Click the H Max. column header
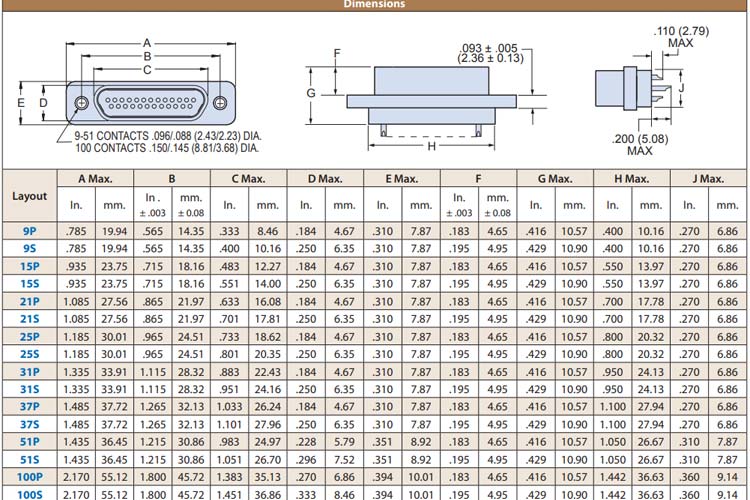The width and height of the screenshot is (750, 500). click(x=631, y=179)
